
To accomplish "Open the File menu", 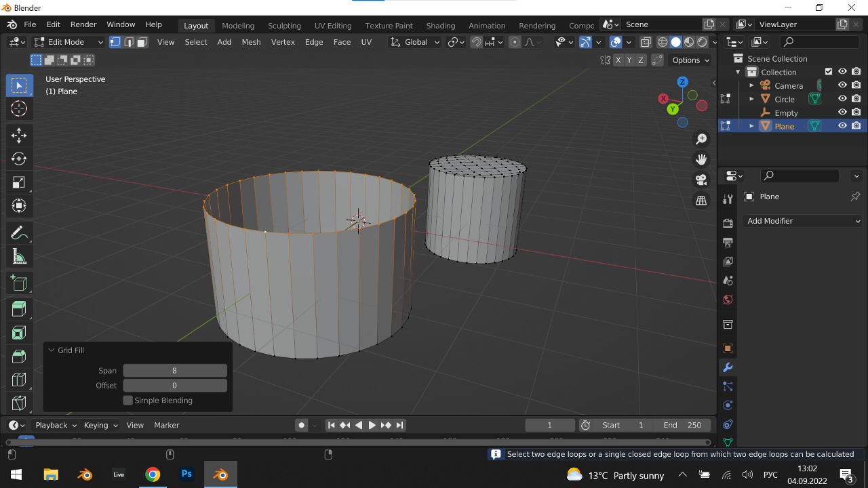I will point(30,24).
